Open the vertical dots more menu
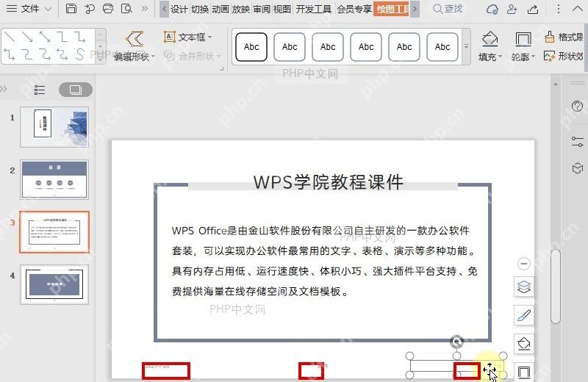588x382 pixels. pyautogui.click(x=558, y=9)
